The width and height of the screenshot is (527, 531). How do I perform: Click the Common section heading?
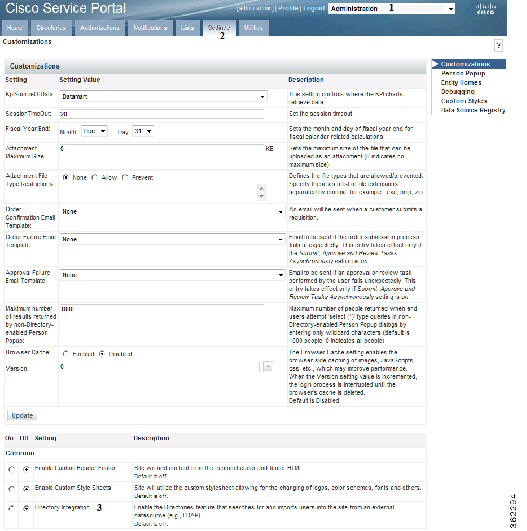coord(20,453)
